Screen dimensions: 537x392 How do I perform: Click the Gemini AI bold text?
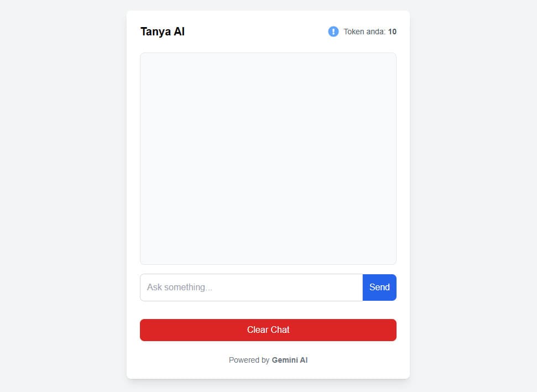[290, 360]
